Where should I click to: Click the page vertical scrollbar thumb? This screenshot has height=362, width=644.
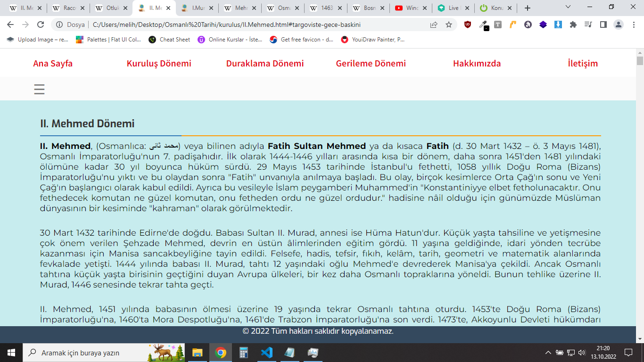coord(640,61)
